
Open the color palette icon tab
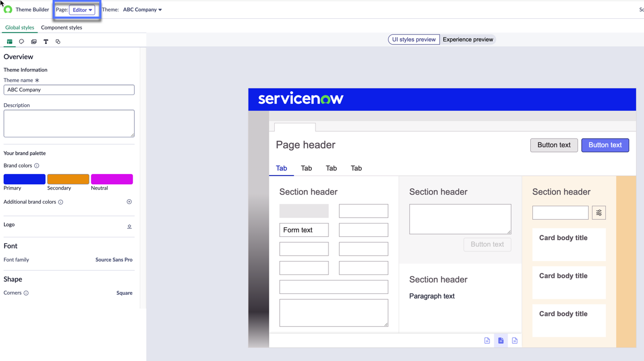tap(21, 41)
